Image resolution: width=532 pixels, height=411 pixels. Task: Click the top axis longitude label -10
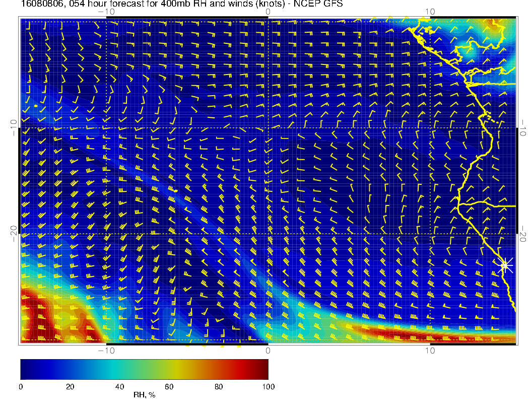tap(106, 12)
